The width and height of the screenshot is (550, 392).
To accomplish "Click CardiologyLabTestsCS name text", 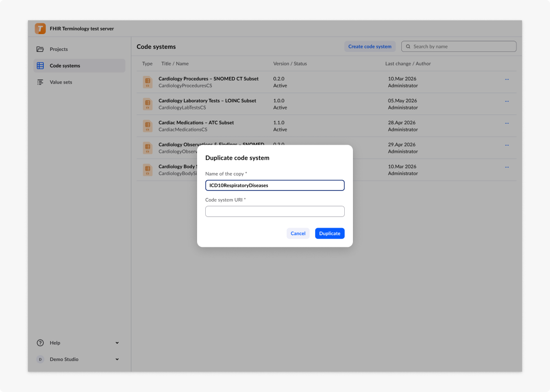I will (x=182, y=107).
